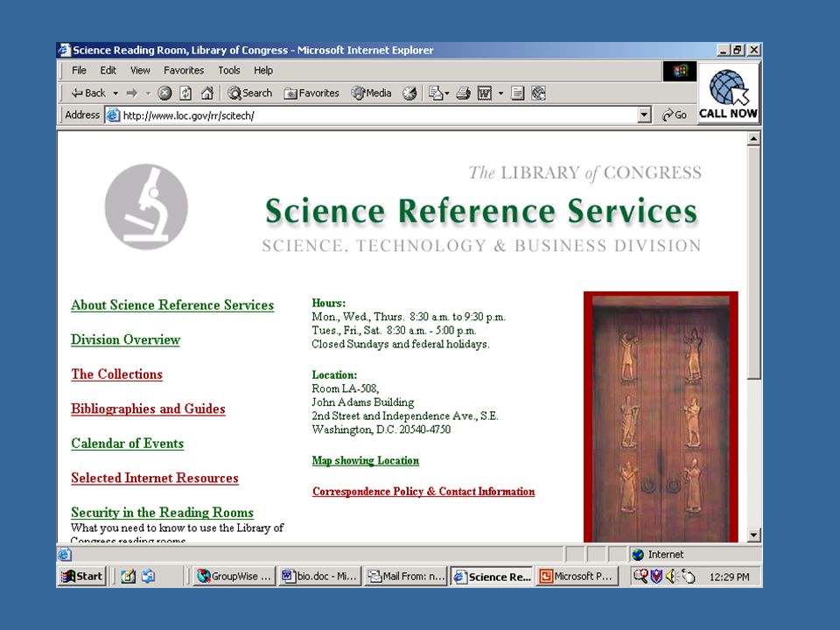Switch to bio.doc Word taskbar window
The height and width of the screenshot is (630, 840).
click(x=320, y=577)
